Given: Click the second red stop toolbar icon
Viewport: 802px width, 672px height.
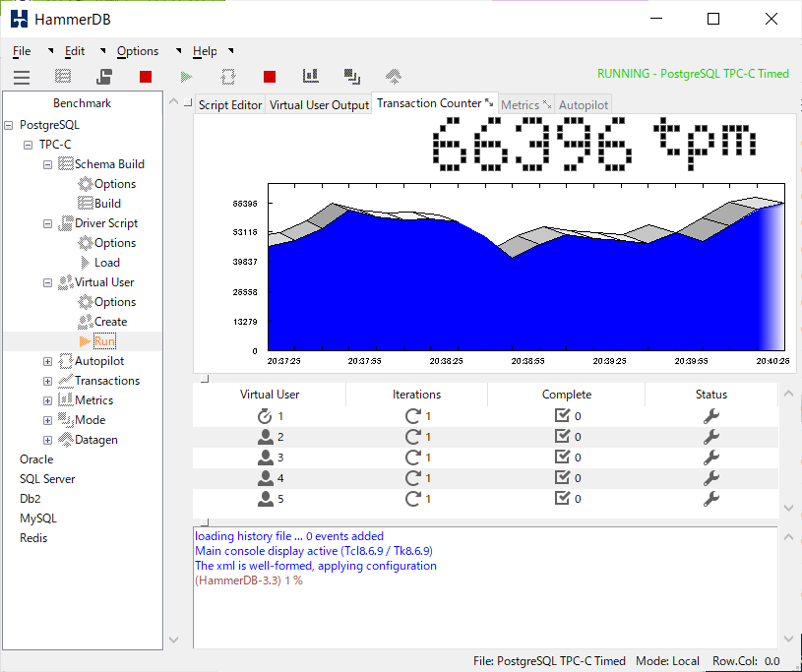Looking at the screenshot, I should (x=270, y=77).
